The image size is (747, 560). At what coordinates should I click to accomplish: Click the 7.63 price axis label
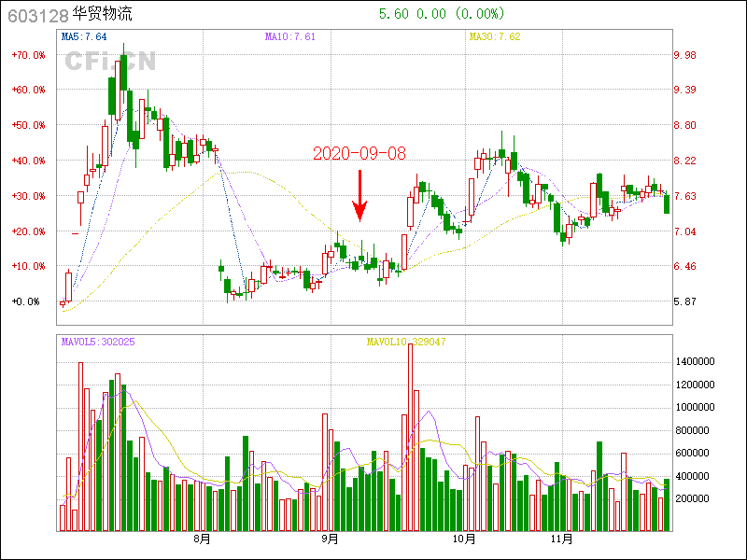[684, 196]
